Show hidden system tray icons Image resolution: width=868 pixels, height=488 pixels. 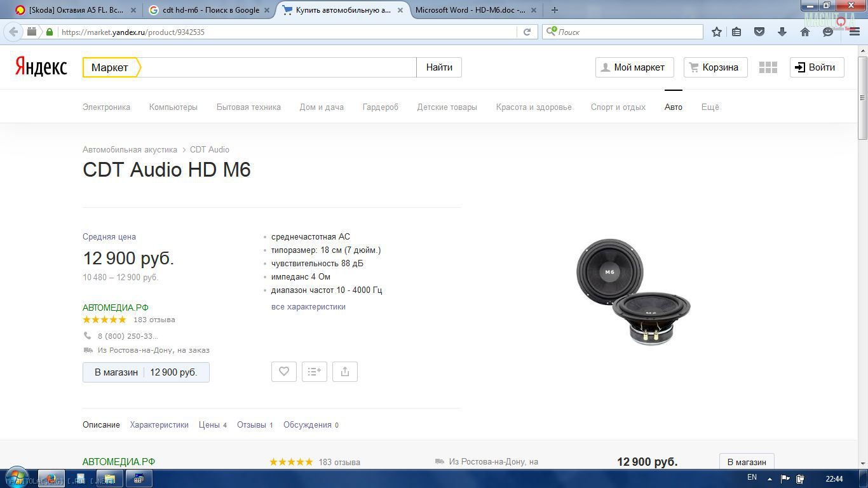point(770,479)
